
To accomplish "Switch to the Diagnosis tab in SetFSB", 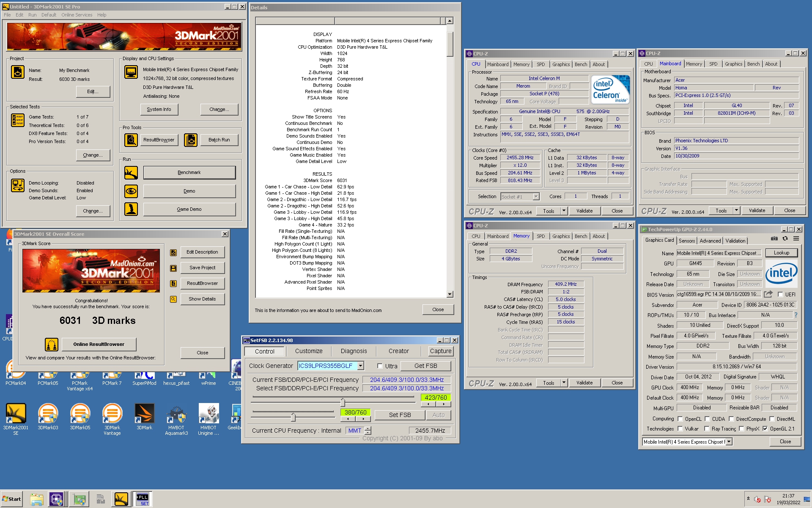I will click(x=354, y=351).
